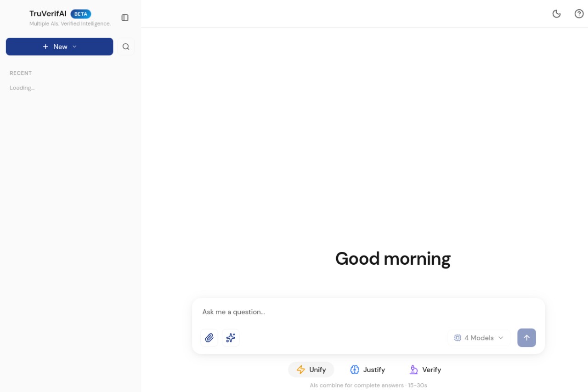
Task: Focus the 'Ask me a question...' input
Action: (x=368, y=312)
